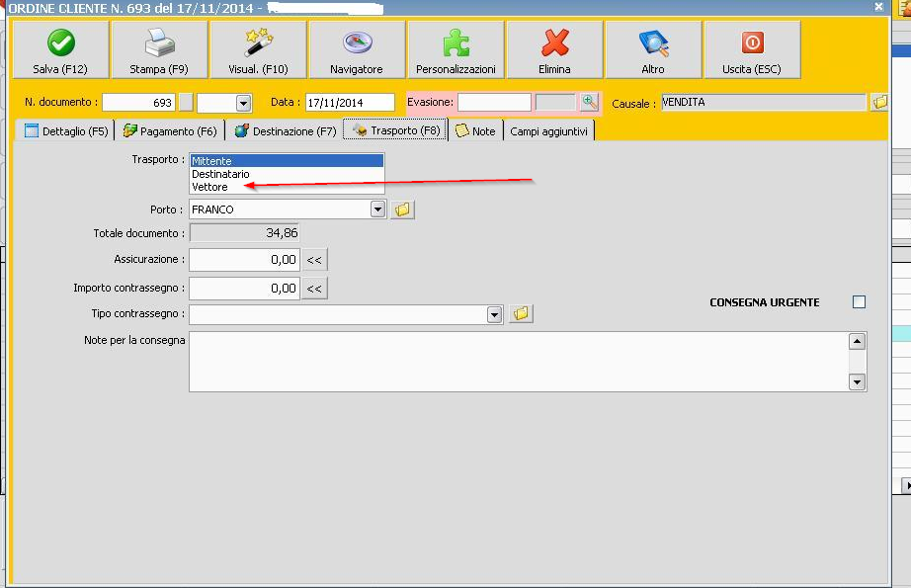Image resolution: width=911 pixels, height=588 pixels.
Task: Close the Ordine Cliente window
Action: tap(878, 6)
